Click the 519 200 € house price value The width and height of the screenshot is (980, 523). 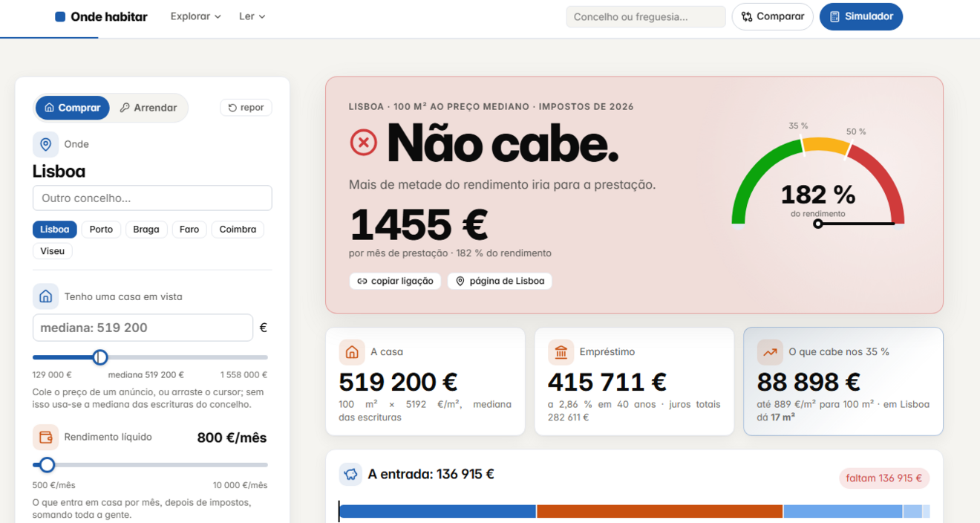point(398,382)
